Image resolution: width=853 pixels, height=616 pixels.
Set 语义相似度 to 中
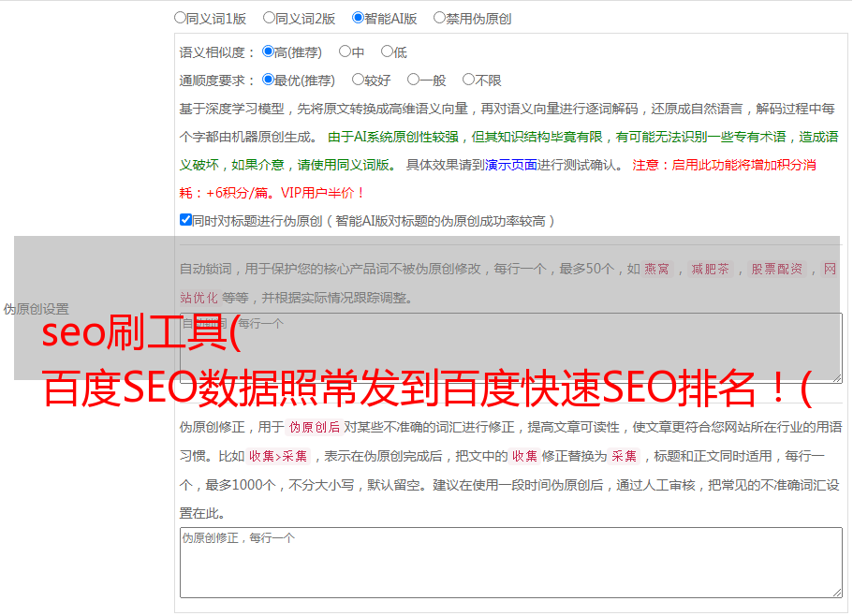point(345,51)
